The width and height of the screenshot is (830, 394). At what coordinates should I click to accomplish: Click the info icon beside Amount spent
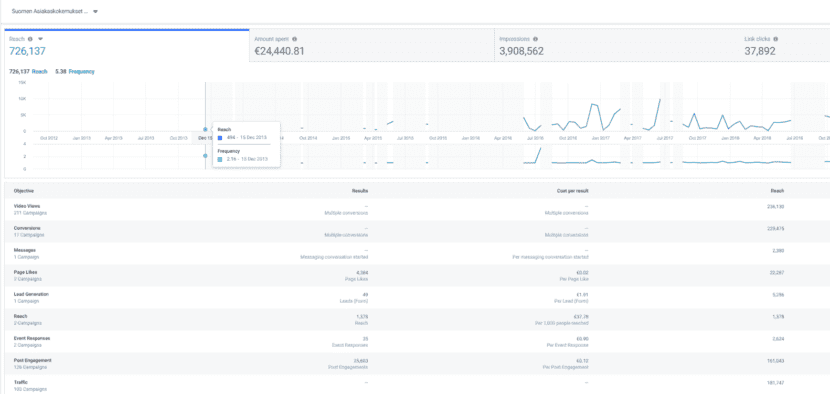294,39
